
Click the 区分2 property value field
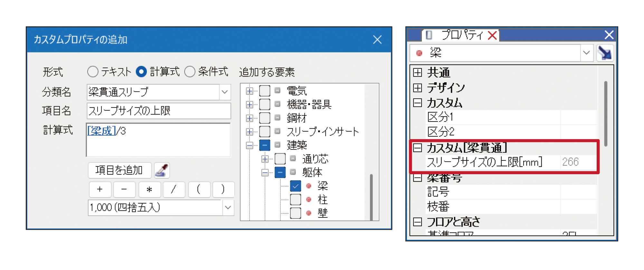click(x=578, y=132)
